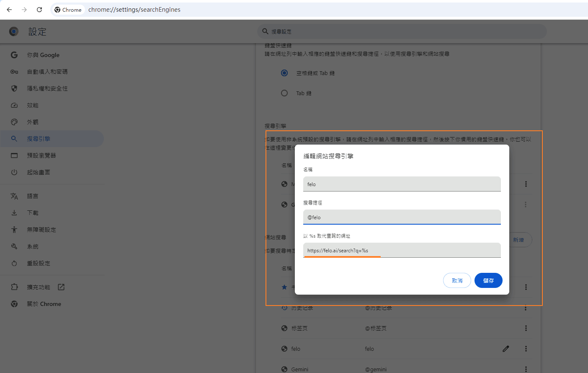Screen dimensions: 588x373
Task: Select the Tab 鍵 only radio option
Action: [x=284, y=93]
